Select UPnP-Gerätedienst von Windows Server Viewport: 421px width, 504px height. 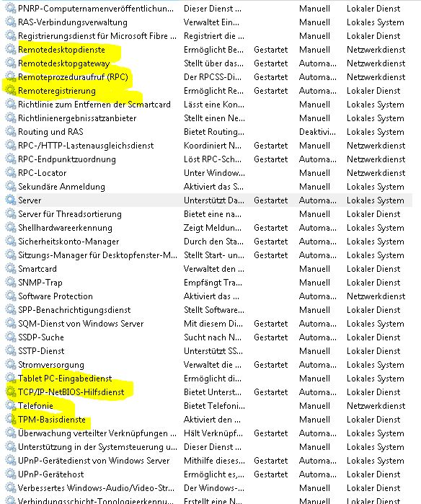(x=94, y=461)
